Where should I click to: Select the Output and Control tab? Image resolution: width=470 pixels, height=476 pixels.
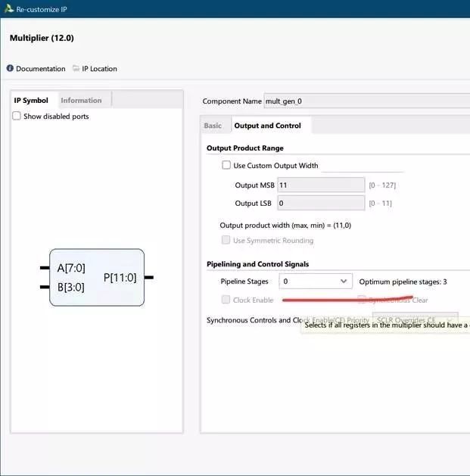coord(267,126)
